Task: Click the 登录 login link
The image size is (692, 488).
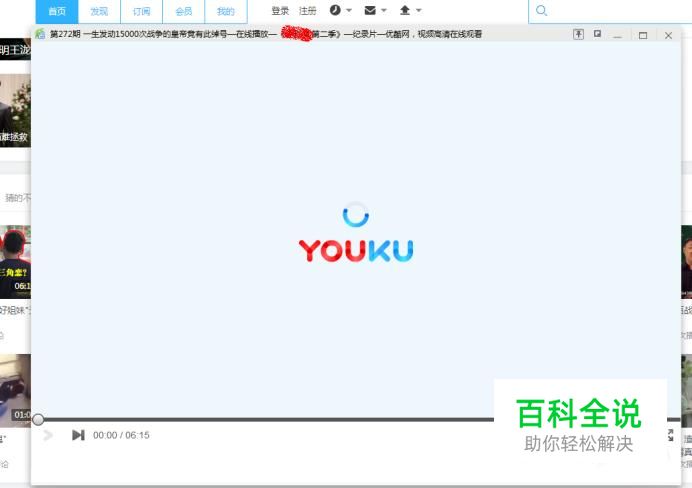Action: coord(280,11)
